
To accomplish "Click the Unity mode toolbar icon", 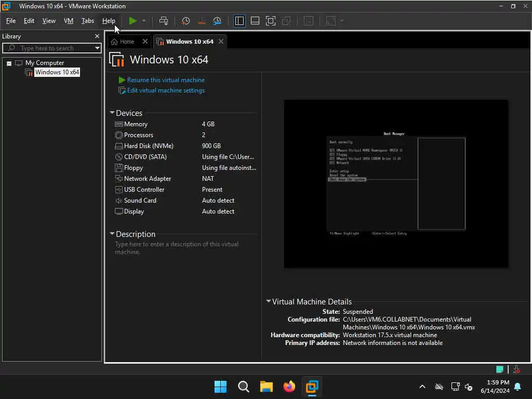I will pyautogui.click(x=286, y=21).
